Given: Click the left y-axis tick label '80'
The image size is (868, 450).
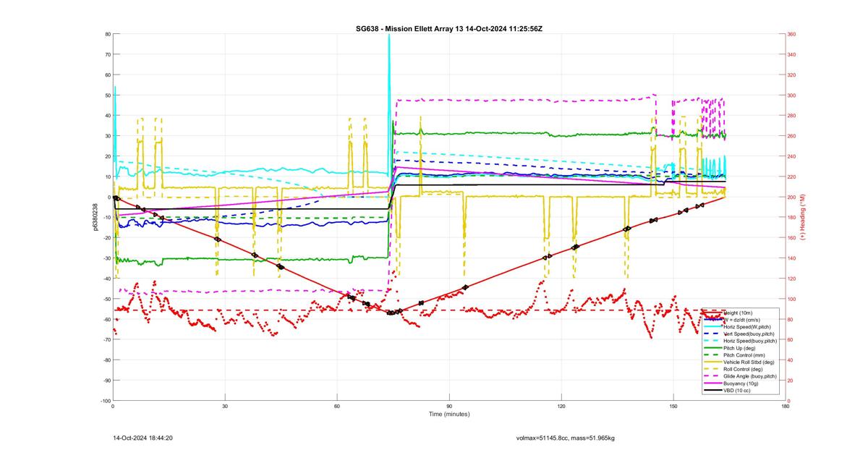Looking at the screenshot, I should (x=107, y=34).
